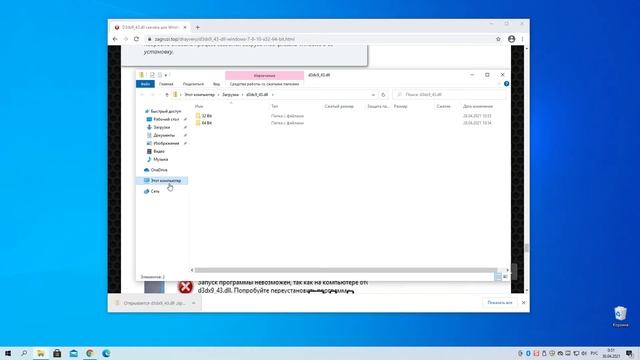Viewport: 640px width, 360px height.
Task: Open Chrome from the taskbar
Action: click(90, 353)
